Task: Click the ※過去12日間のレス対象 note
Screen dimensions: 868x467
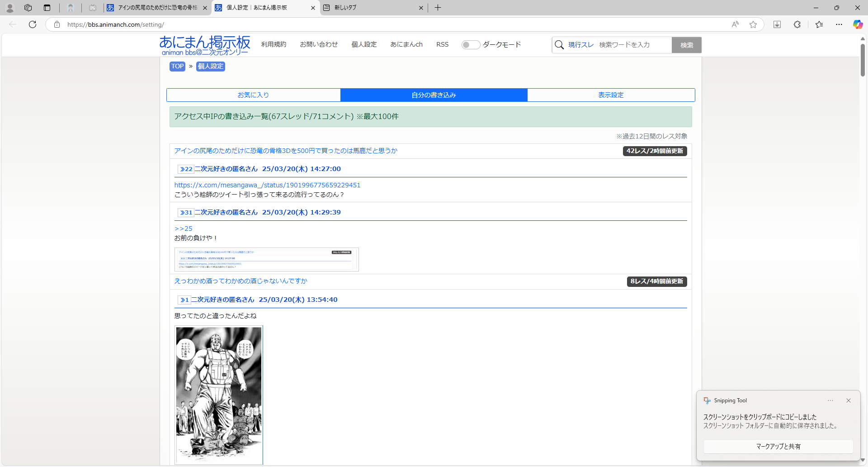Action: pyautogui.click(x=651, y=136)
